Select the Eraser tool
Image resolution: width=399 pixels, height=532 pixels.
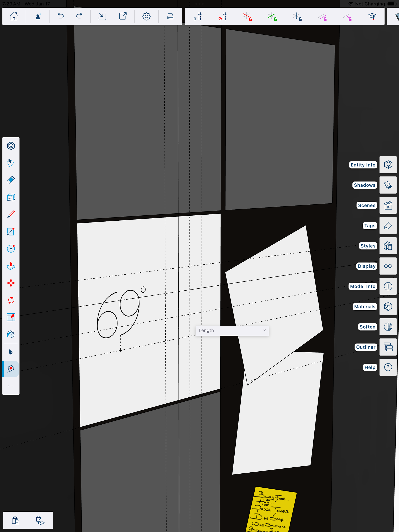11,180
